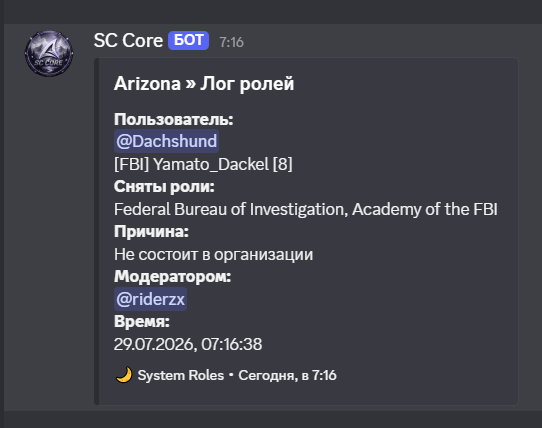Click the Сегодня, в 7:16 footer timestamp
Viewport: 542px width, 428px height.
click(x=287, y=375)
